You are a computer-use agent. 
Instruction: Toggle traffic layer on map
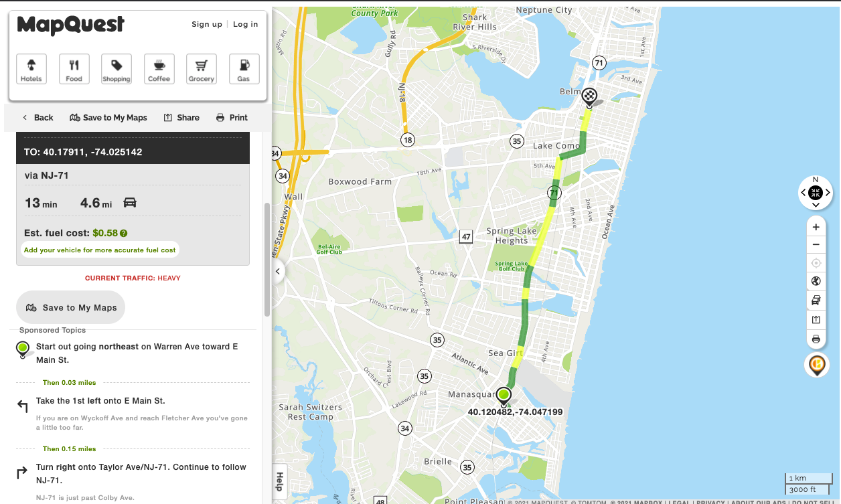(816, 301)
